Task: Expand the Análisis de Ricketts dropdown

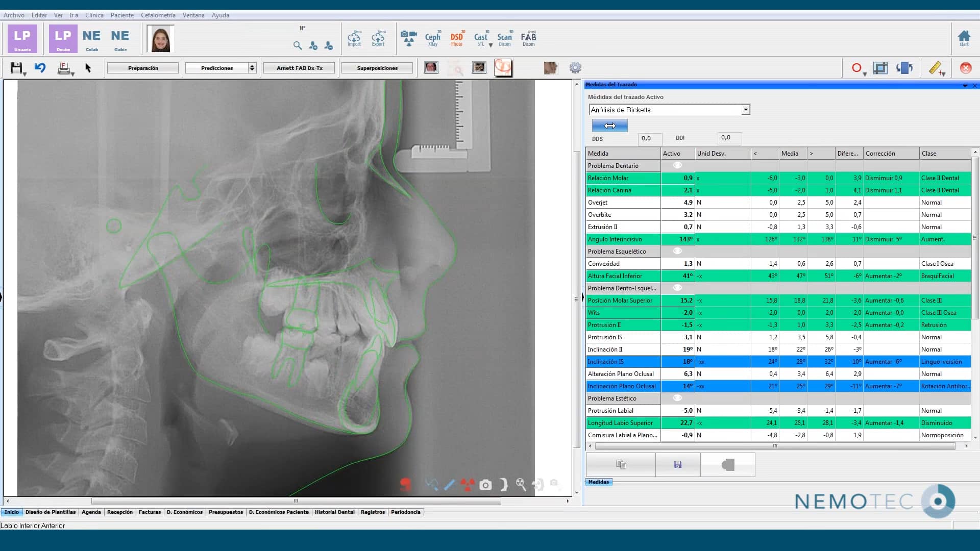Action: (x=746, y=110)
